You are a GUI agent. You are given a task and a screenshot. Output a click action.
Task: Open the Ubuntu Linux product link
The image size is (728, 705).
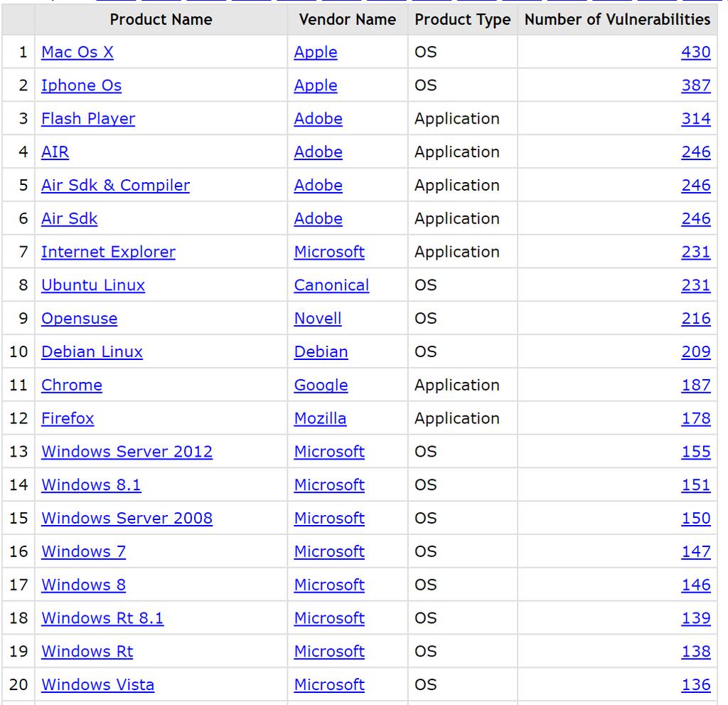[93, 285]
